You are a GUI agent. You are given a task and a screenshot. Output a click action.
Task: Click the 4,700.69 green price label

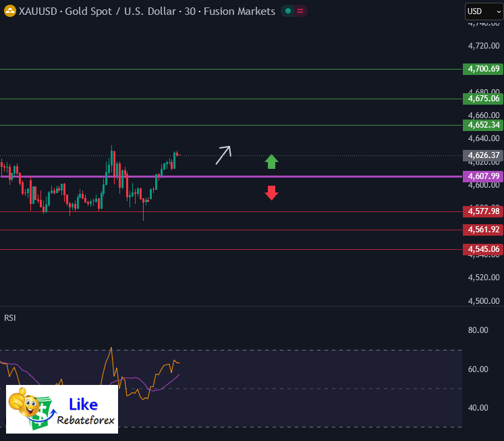pyautogui.click(x=483, y=69)
